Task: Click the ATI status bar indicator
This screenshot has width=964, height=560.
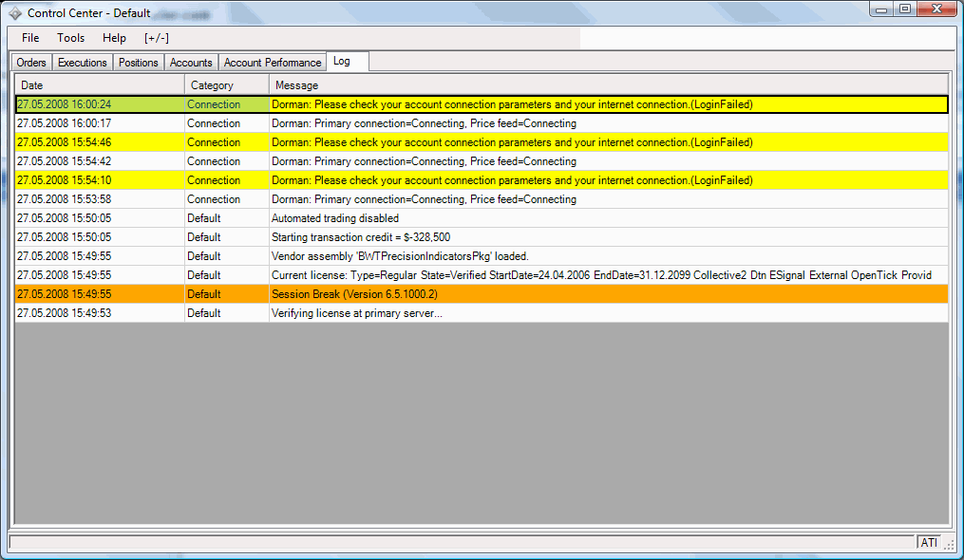Action: point(929,542)
